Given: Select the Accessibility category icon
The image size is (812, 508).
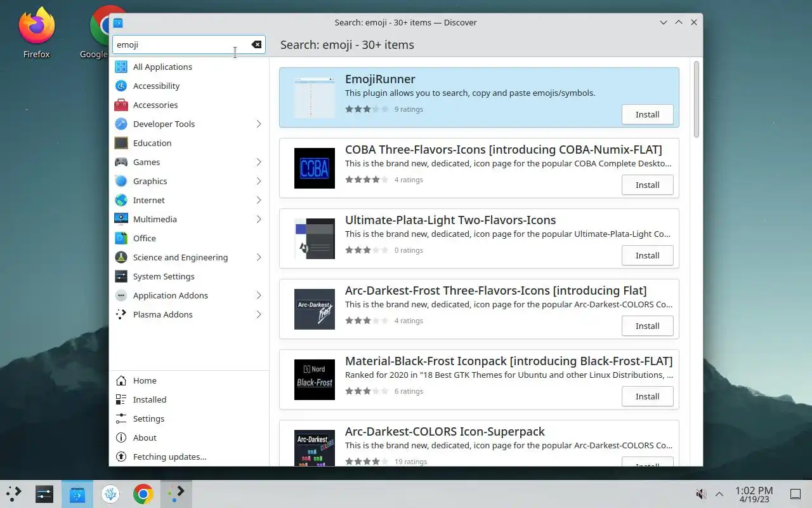Looking at the screenshot, I should [121, 86].
